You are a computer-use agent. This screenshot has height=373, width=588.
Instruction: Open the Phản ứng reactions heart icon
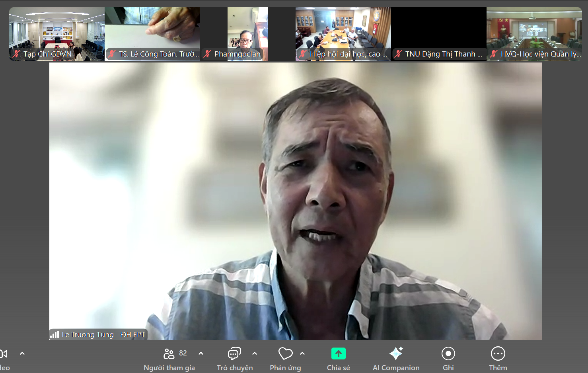pos(285,353)
